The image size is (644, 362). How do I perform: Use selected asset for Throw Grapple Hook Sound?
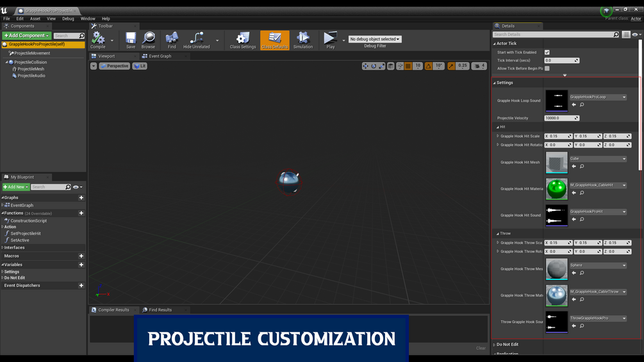coord(574,326)
